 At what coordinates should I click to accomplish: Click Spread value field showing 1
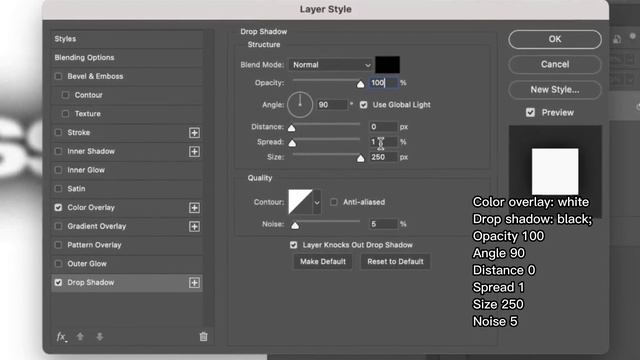383,142
